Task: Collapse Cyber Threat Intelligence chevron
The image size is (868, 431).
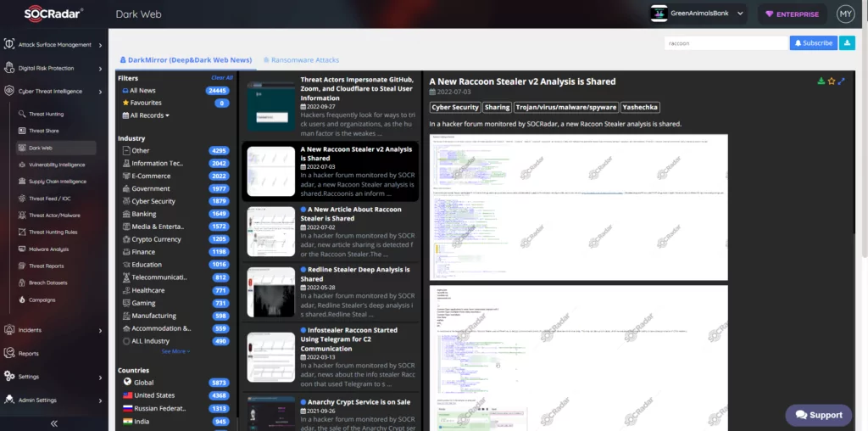Action: [x=100, y=92]
